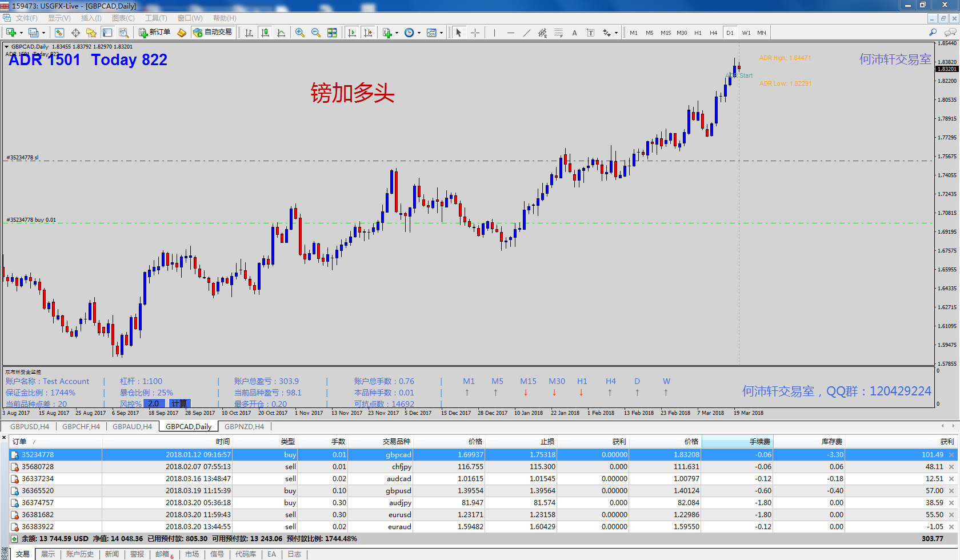Select the trendline drawing tool
This screenshot has height=560, width=960.
pos(527,33)
